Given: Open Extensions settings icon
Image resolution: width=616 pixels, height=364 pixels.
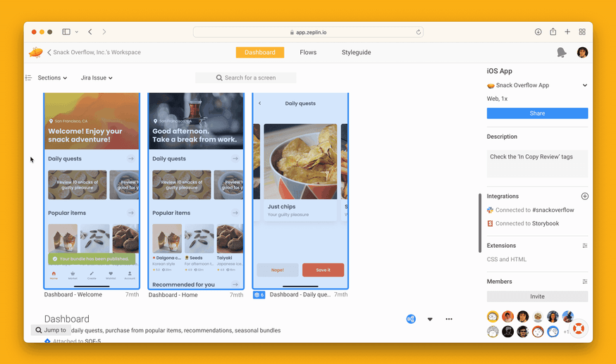Looking at the screenshot, I should coord(584,246).
